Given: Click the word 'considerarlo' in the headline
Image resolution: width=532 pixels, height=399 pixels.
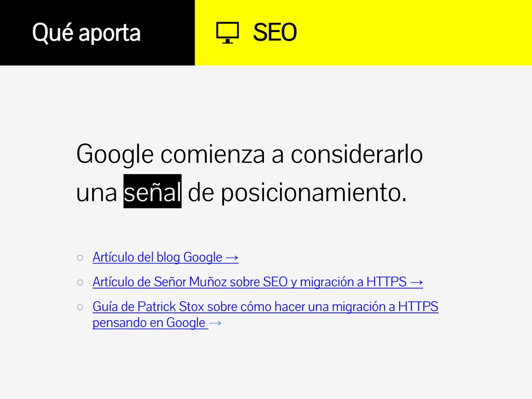Looking at the screenshot, I should (356, 154).
